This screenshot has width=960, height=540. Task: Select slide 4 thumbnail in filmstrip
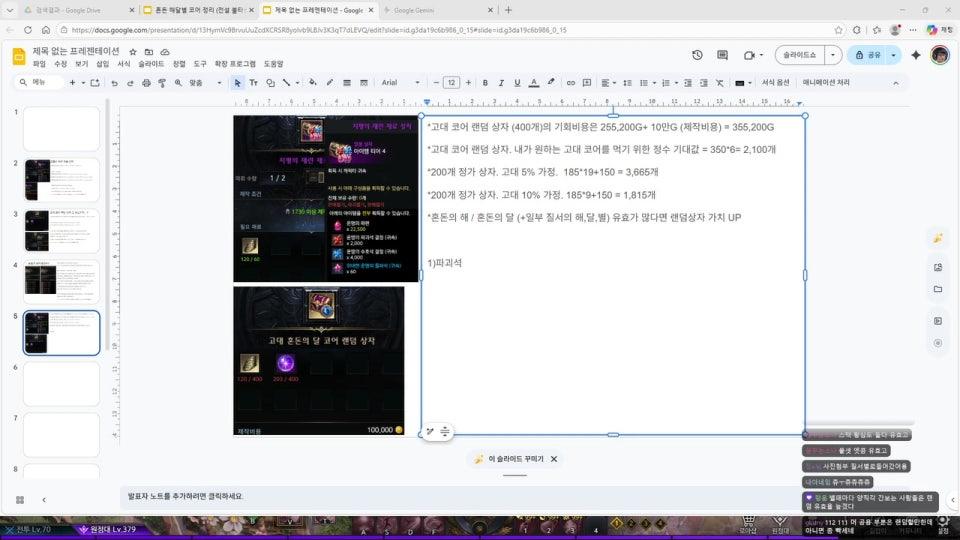(x=61, y=282)
